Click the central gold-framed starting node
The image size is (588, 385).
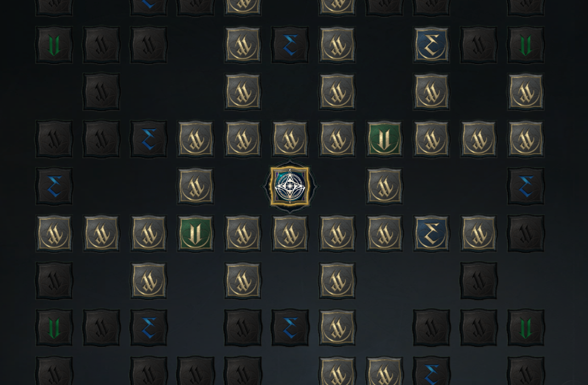(x=290, y=186)
